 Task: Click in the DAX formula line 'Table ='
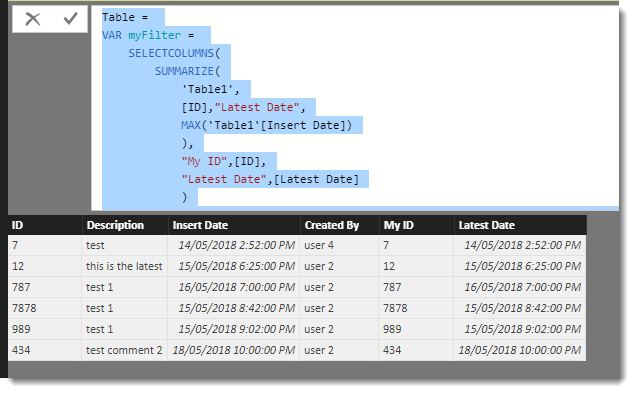[x=125, y=17]
